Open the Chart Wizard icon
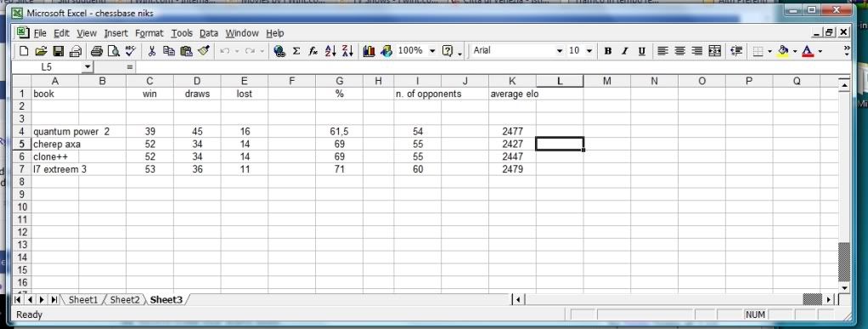868x329 pixels. point(369,51)
